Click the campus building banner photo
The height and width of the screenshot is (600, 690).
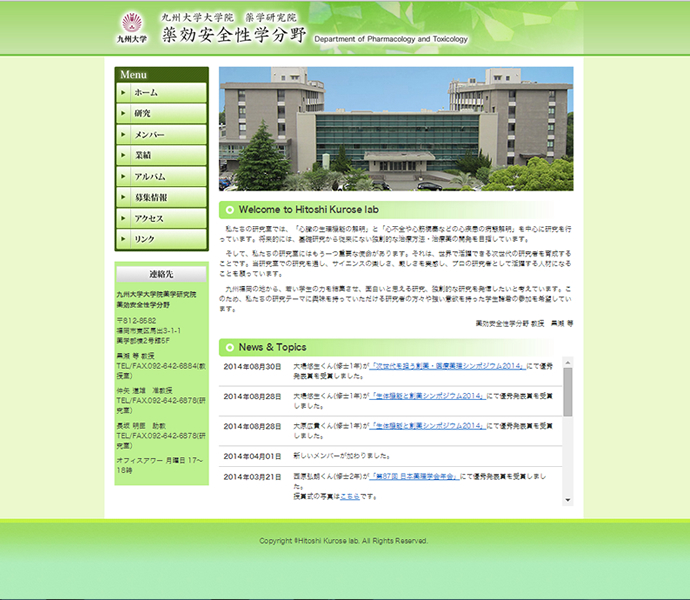click(396, 129)
